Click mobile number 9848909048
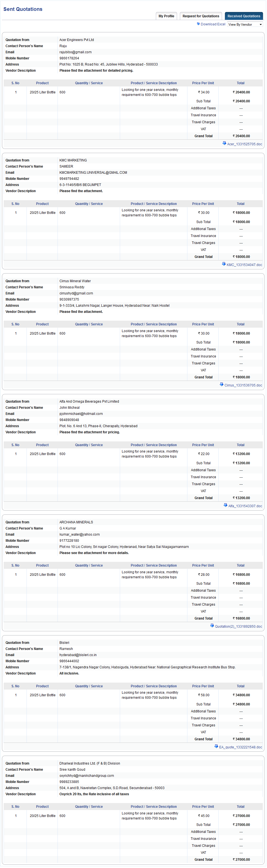267x868 pixels. 69,420
